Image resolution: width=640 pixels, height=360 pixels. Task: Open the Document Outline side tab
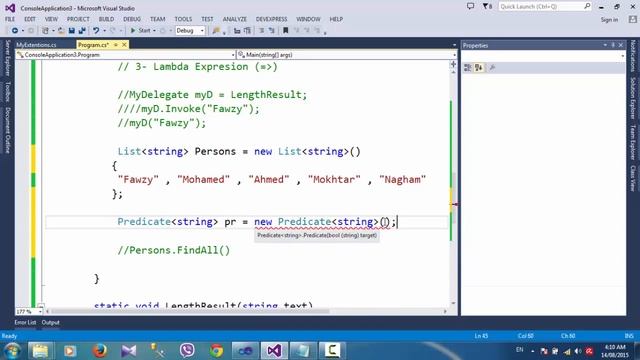tap(7, 130)
